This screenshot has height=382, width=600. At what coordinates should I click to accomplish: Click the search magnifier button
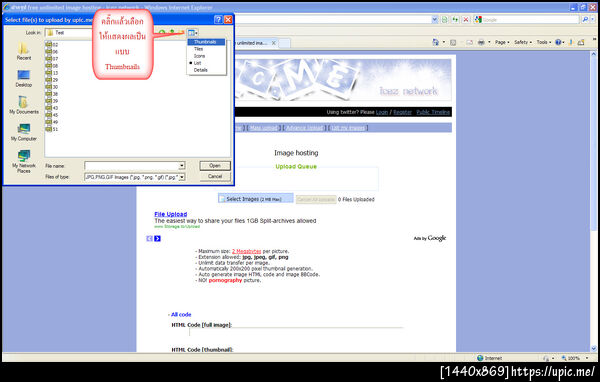pyautogui.click(x=585, y=20)
